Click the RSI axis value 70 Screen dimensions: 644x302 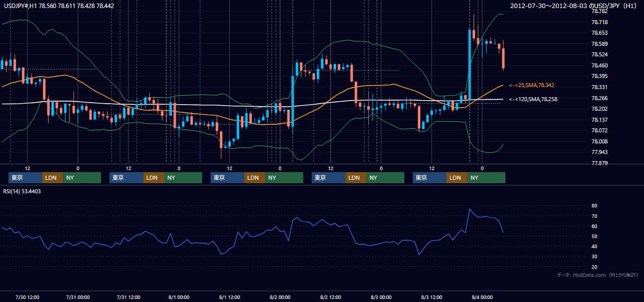(x=595, y=216)
